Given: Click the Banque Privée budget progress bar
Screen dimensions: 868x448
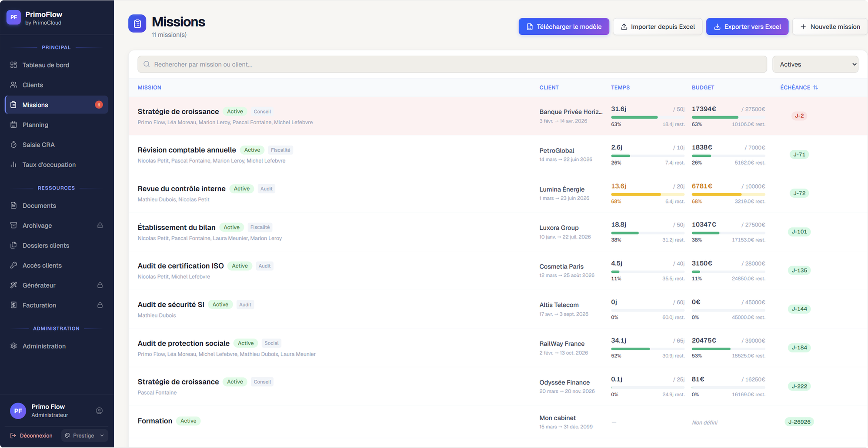Looking at the screenshot, I should [728, 117].
